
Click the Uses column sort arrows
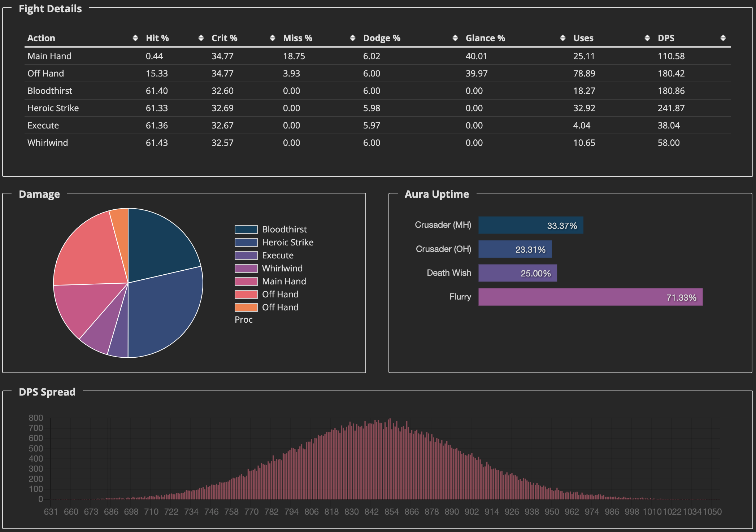(647, 38)
